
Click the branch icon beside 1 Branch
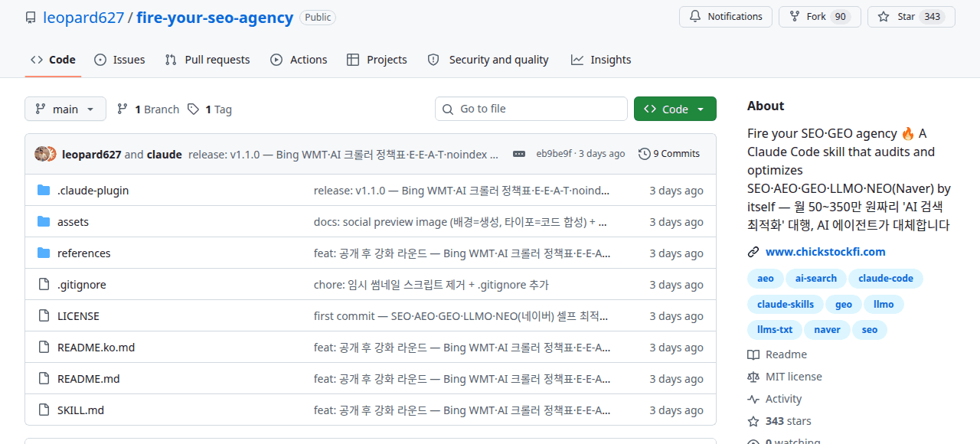tap(122, 109)
